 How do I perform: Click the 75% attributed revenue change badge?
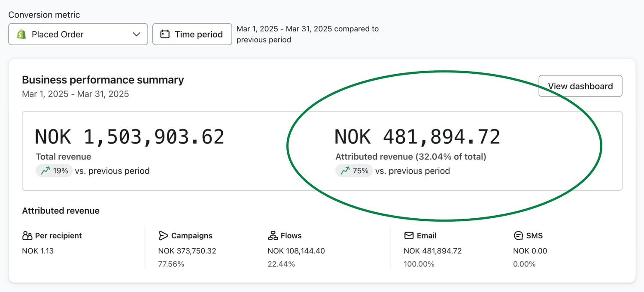(354, 171)
